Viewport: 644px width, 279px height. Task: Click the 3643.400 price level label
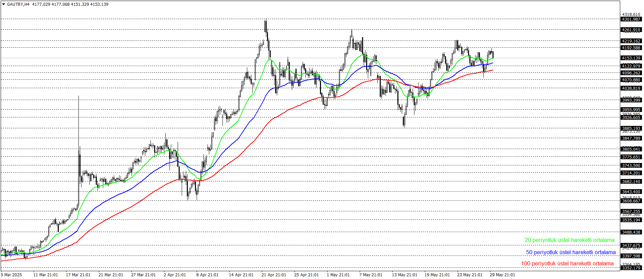click(x=631, y=192)
